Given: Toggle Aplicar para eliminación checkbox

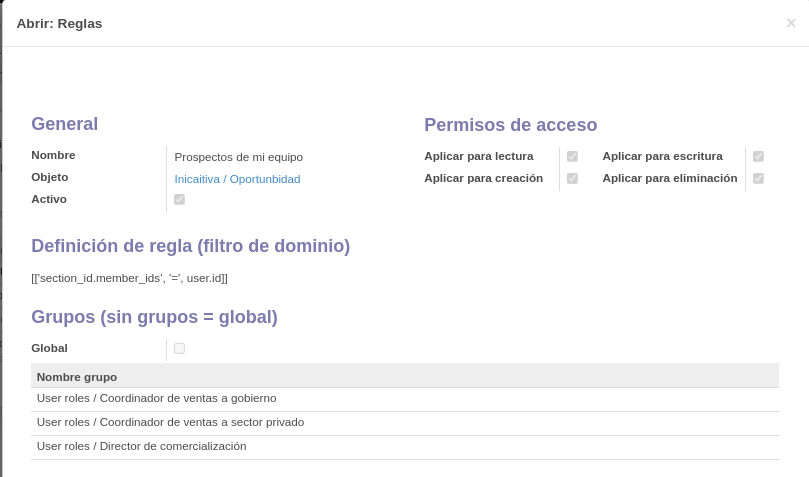Looking at the screenshot, I should click(x=758, y=178).
